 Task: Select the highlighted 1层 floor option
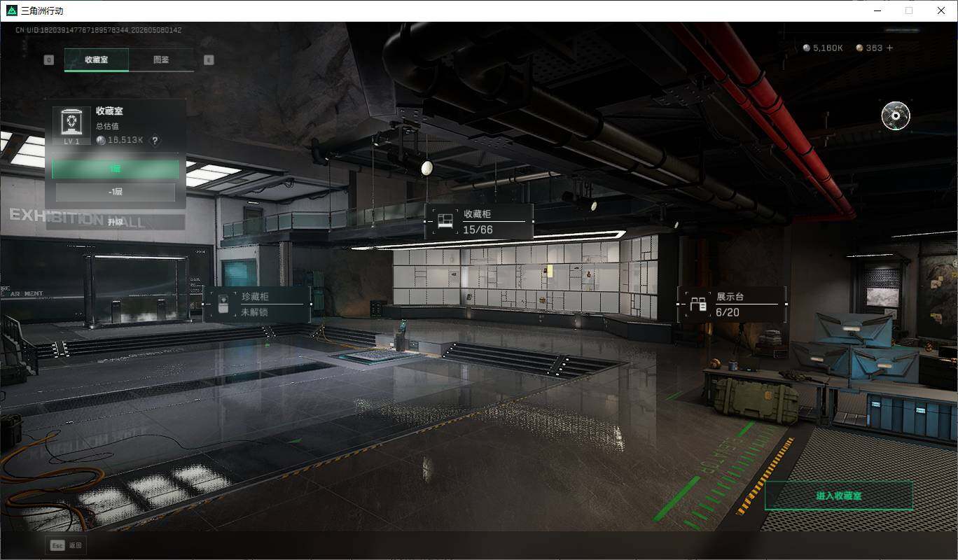coord(115,169)
